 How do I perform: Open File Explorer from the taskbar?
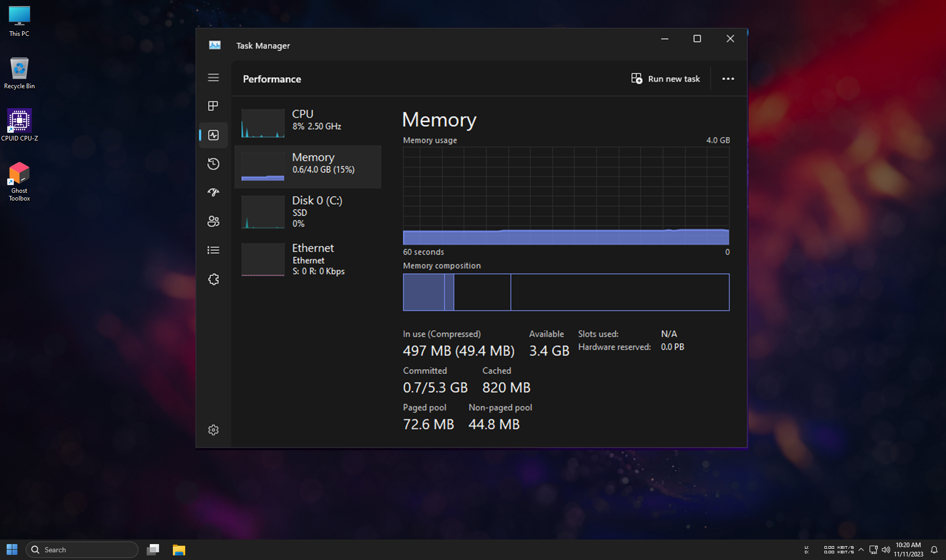179,550
